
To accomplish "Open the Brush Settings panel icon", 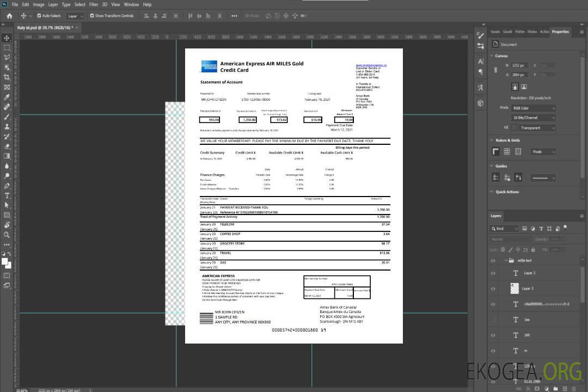I will 480,35.
